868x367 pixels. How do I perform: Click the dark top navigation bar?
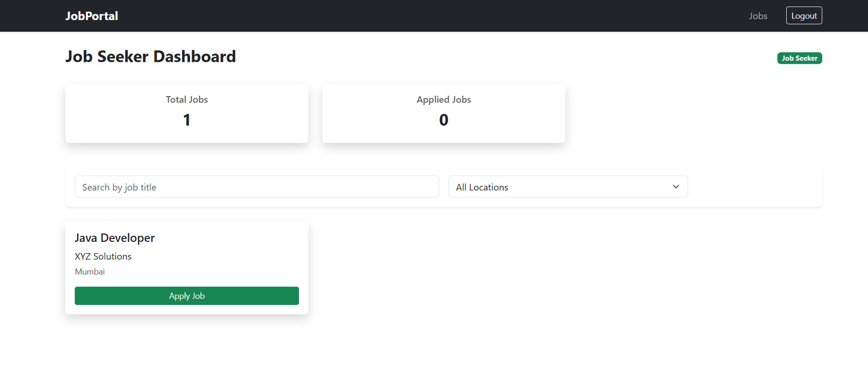click(420, 16)
